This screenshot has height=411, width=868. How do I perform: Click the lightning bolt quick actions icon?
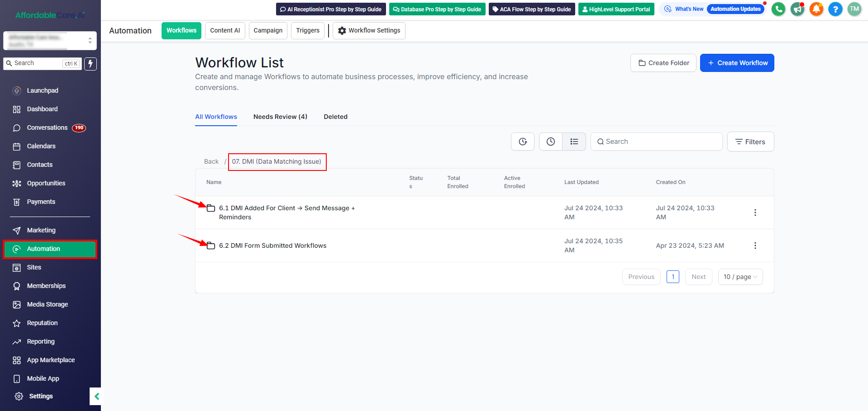click(91, 64)
